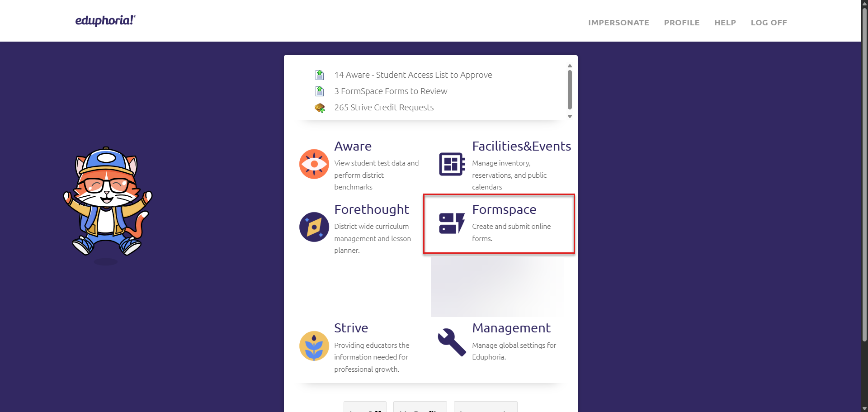The image size is (868, 412).
Task: Click the Management wrench icon
Action: pos(452,342)
